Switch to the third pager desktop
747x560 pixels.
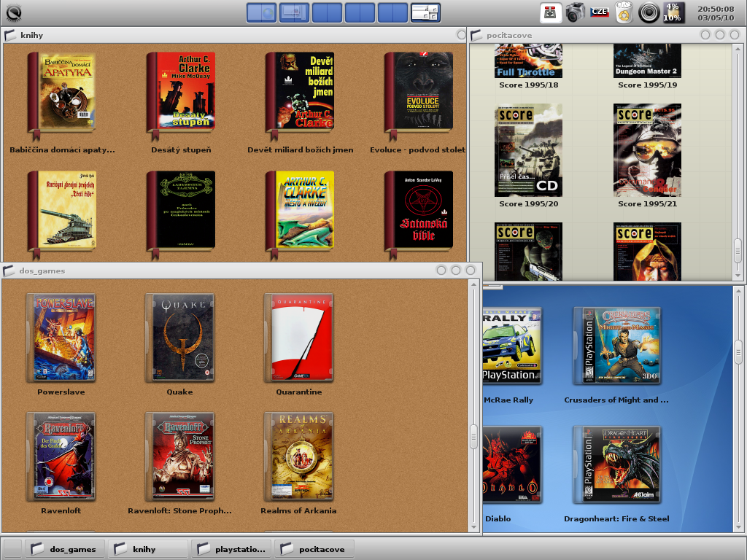pyautogui.click(x=327, y=13)
